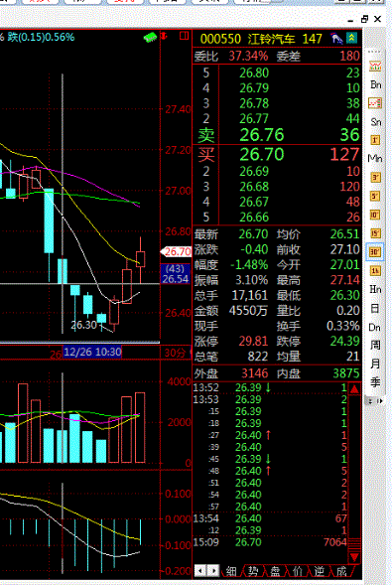Click stock name 江铃汽车

point(271,39)
